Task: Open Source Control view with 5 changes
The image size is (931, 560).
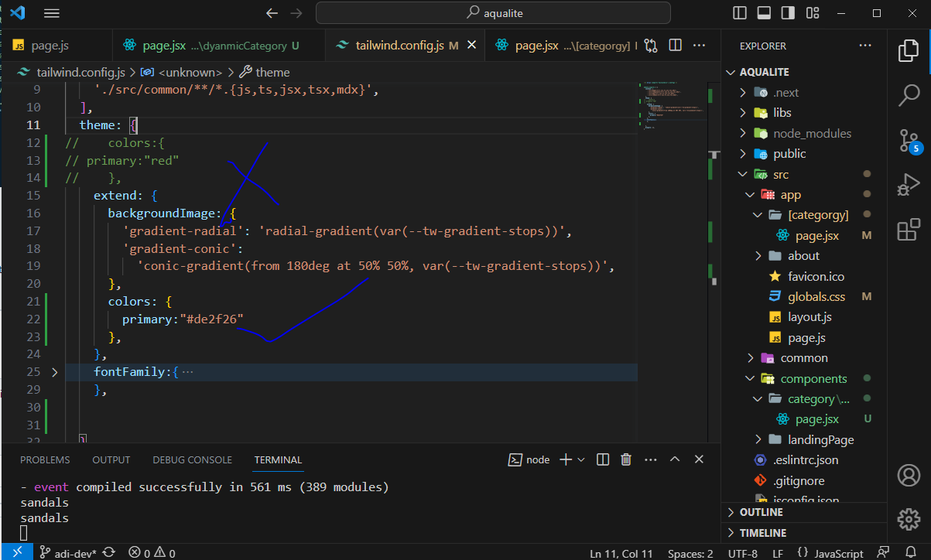Action: (x=908, y=141)
